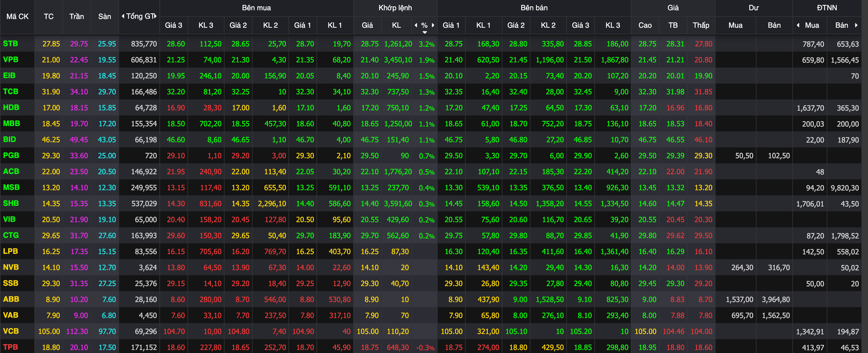Toggle the sort caret under the % column
This screenshot has height=353, width=868.
(425, 32)
